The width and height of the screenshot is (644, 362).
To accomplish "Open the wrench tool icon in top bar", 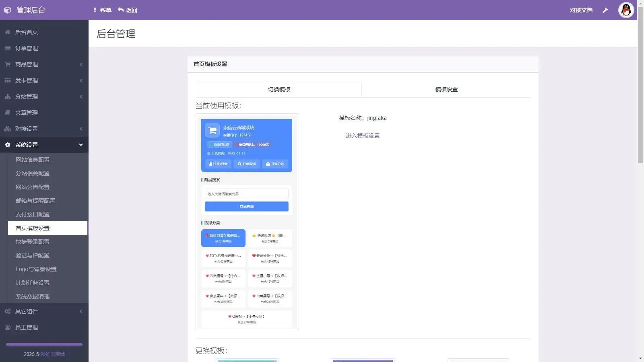I will 605,10.
